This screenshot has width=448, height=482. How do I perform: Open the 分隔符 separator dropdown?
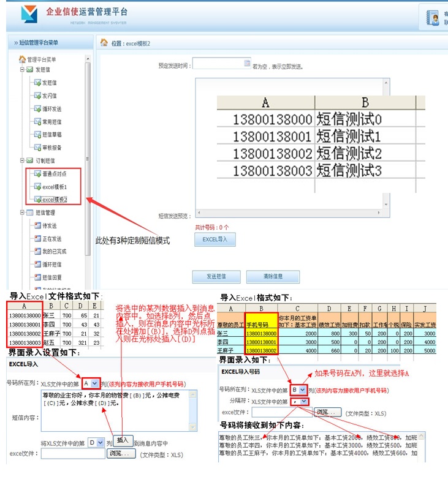pyautogui.click(x=300, y=401)
